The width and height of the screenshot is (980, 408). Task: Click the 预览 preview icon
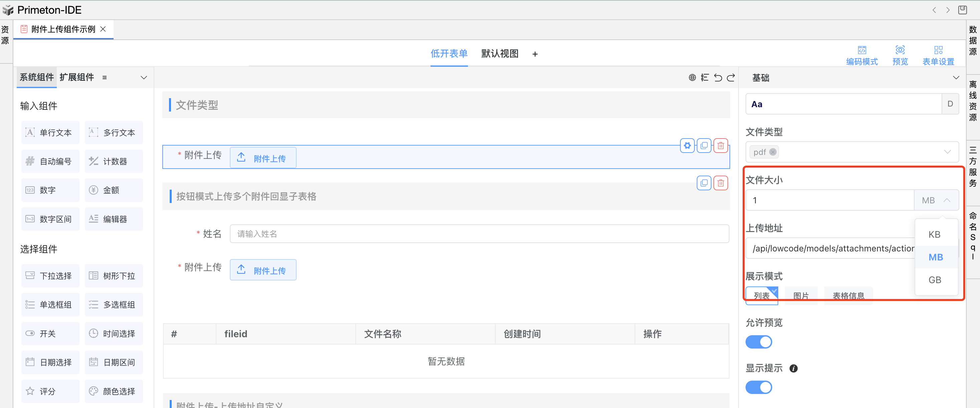[x=900, y=55]
